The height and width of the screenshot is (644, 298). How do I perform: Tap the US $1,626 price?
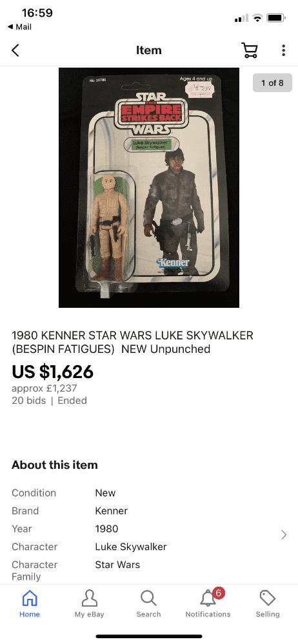point(53,372)
